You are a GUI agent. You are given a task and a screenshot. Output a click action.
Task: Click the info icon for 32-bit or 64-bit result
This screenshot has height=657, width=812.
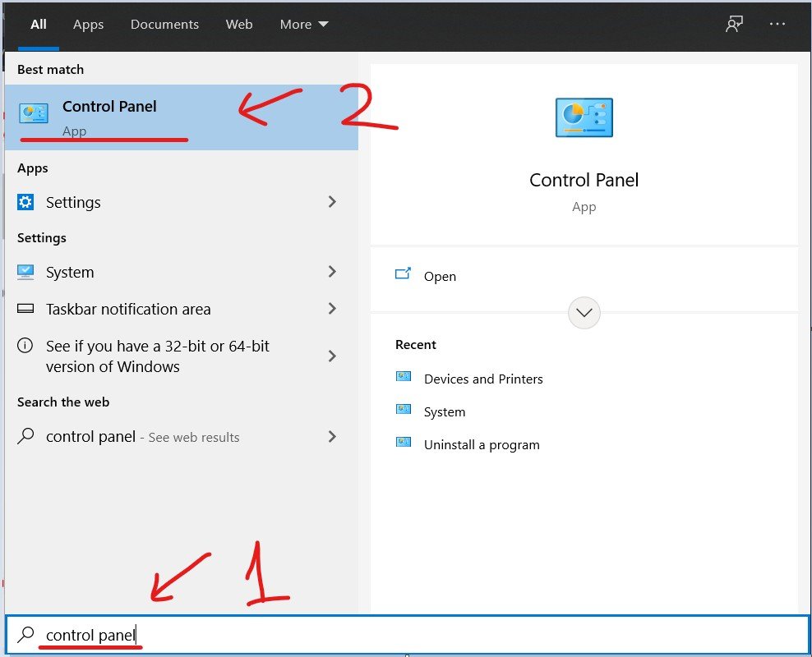25,346
